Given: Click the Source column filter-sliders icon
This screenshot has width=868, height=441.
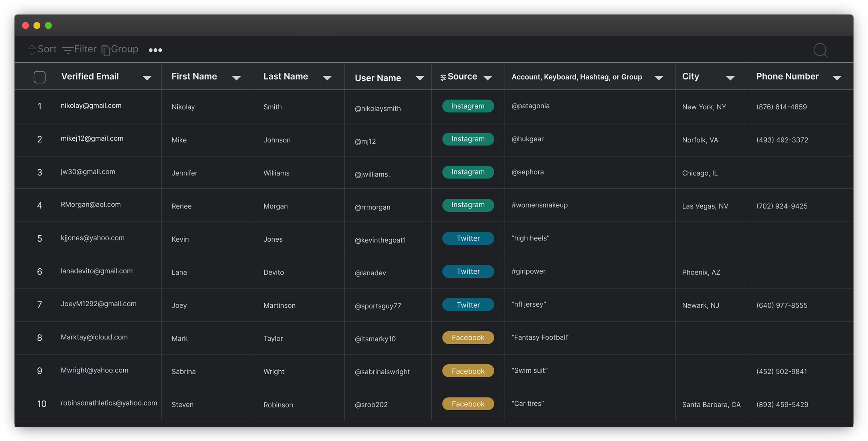Looking at the screenshot, I should tap(443, 78).
